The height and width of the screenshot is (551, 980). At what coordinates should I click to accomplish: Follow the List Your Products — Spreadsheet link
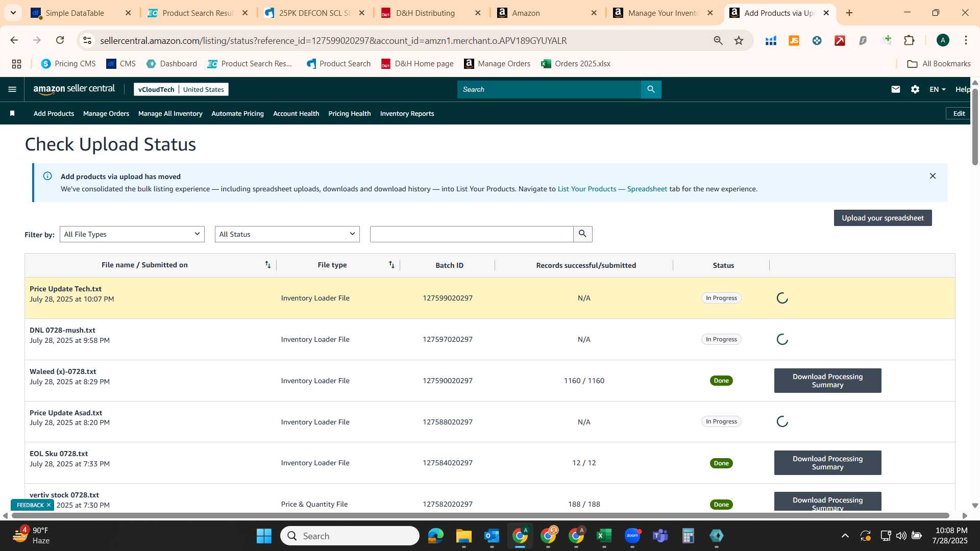tap(612, 189)
